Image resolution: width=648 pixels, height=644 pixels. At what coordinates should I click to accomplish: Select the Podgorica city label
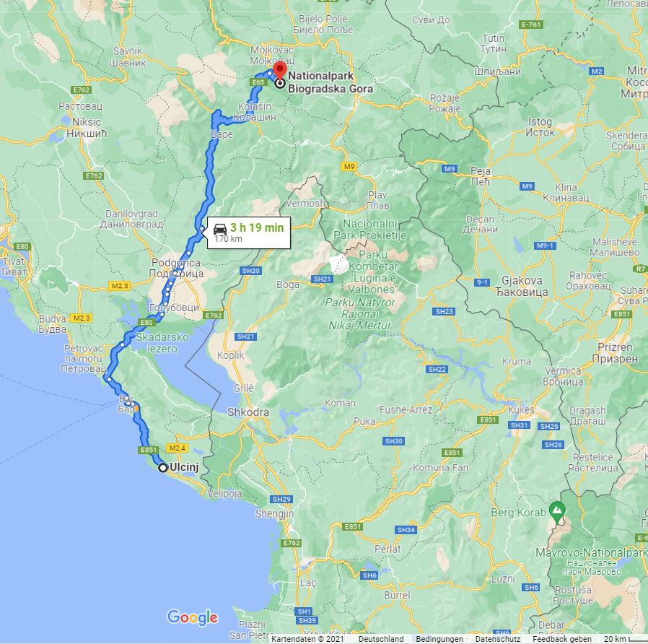click(176, 268)
